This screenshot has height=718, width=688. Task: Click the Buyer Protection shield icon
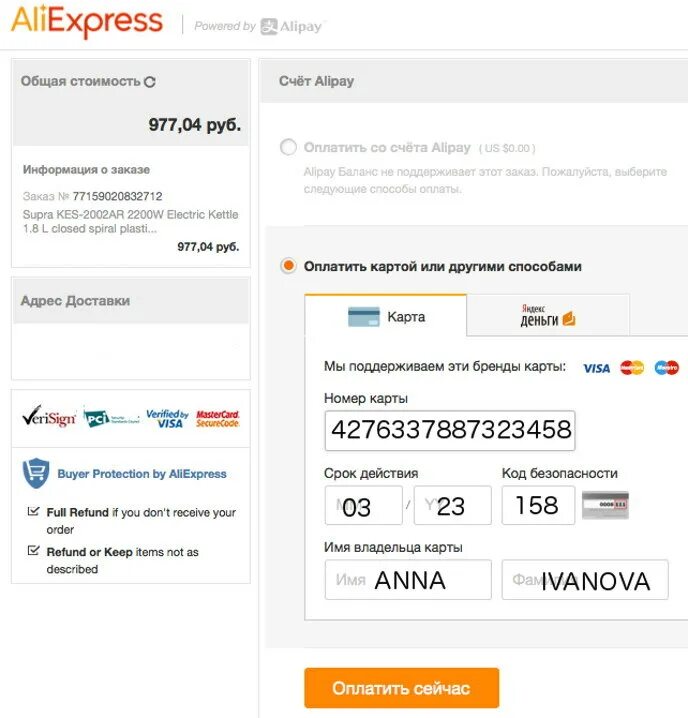point(36,473)
